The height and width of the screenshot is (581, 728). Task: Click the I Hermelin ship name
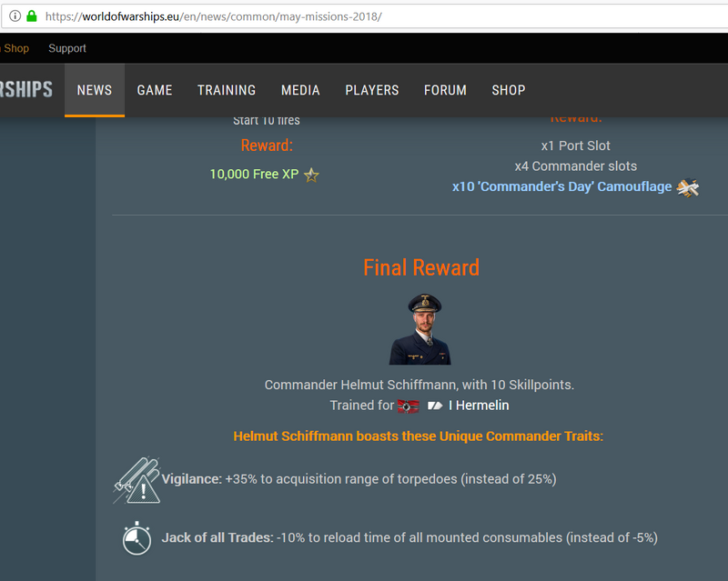(479, 406)
